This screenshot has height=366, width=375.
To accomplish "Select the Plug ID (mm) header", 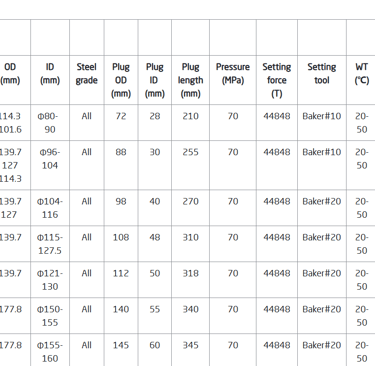I will pos(155,80).
